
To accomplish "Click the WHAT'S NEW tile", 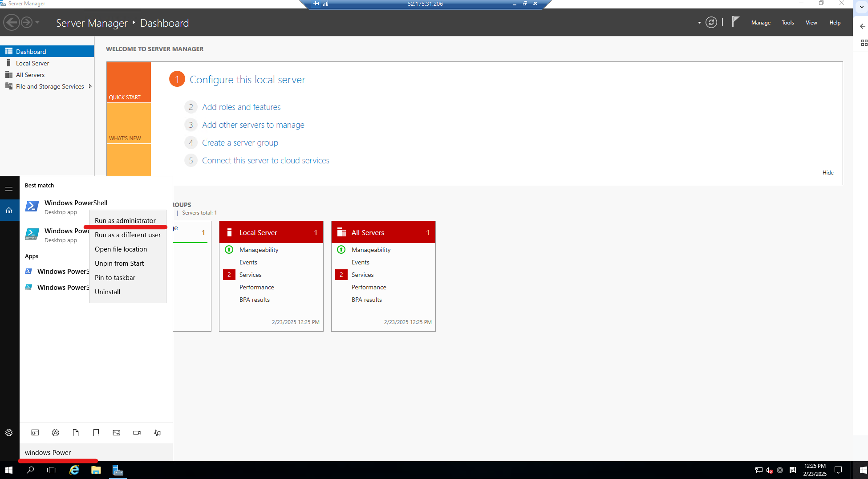I will tap(129, 123).
